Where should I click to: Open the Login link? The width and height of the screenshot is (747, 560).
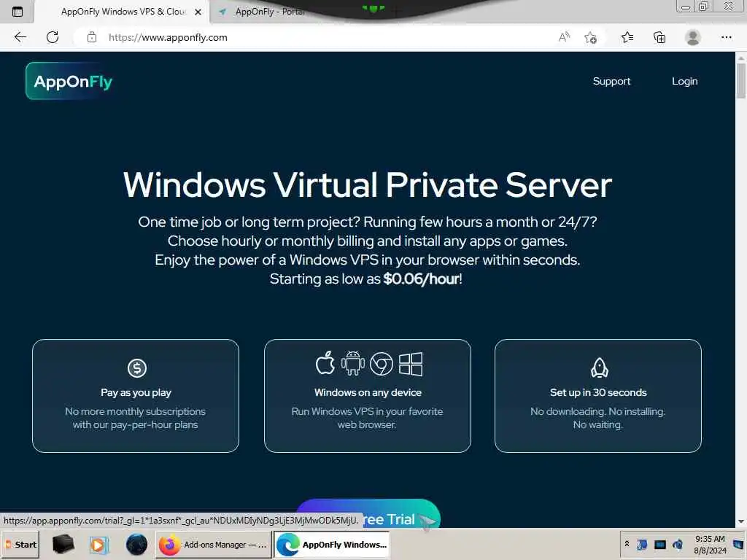pos(684,82)
